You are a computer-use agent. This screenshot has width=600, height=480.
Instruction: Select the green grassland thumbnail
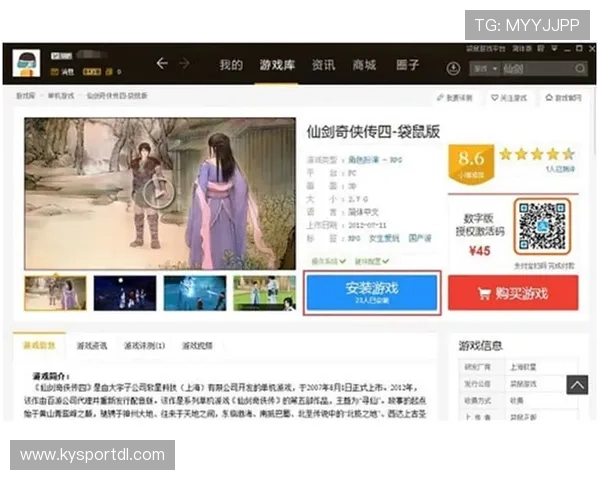coord(265,293)
